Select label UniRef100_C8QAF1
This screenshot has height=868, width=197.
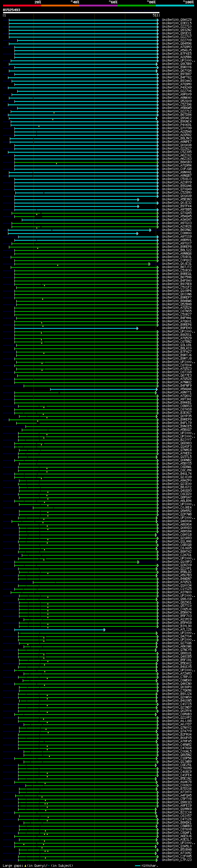176,833
